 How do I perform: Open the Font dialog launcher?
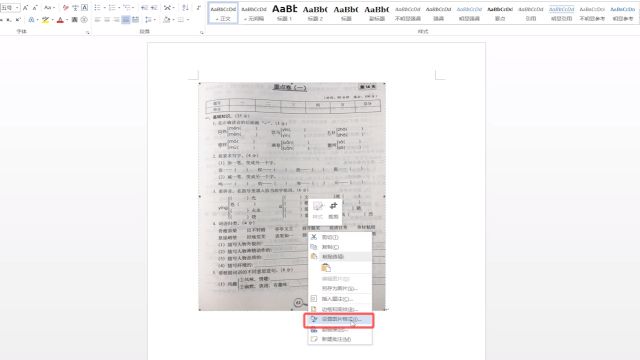(x=88, y=32)
